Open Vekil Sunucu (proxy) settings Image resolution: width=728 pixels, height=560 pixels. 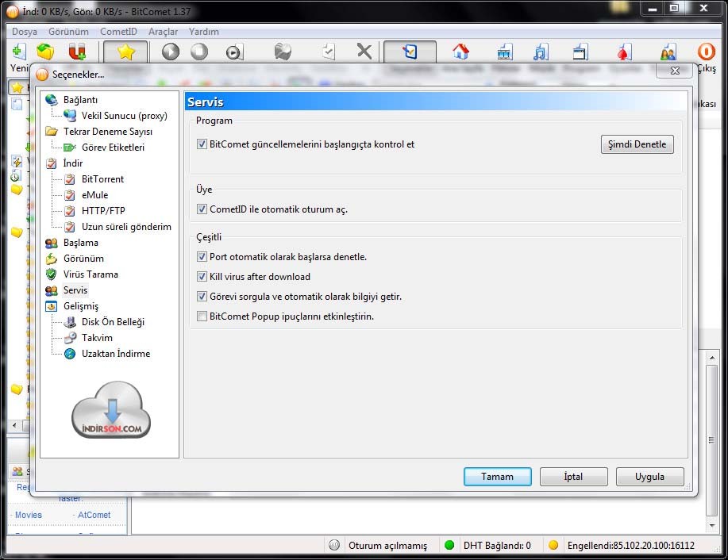coord(124,116)
